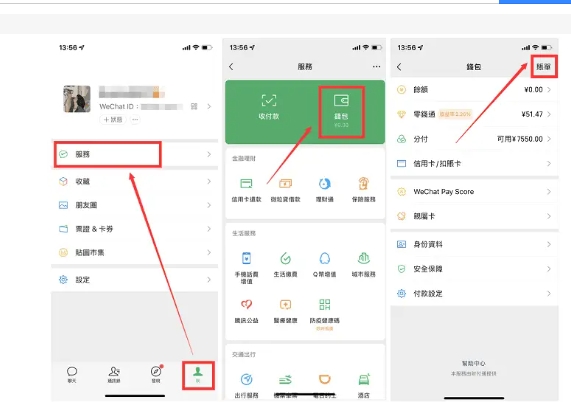Expand the 身份資料 row chevron
The width and height of the screenshot is (571, 402).
click(549, 244)
